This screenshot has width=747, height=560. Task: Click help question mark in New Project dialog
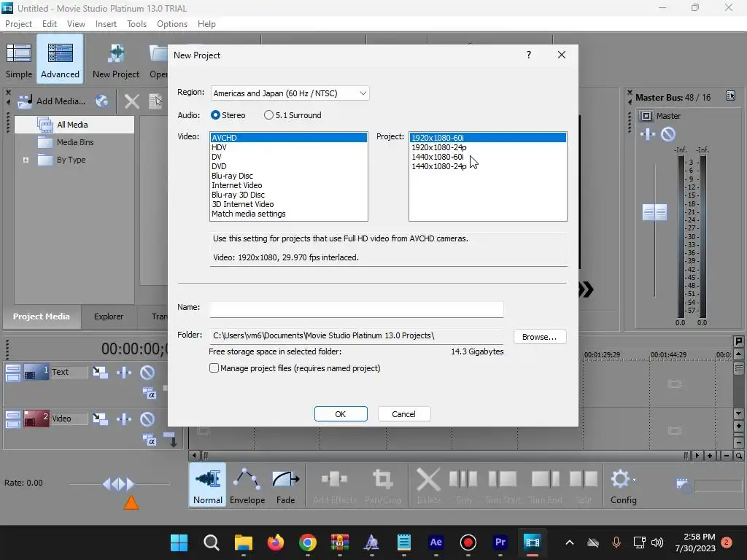[529, 55]
